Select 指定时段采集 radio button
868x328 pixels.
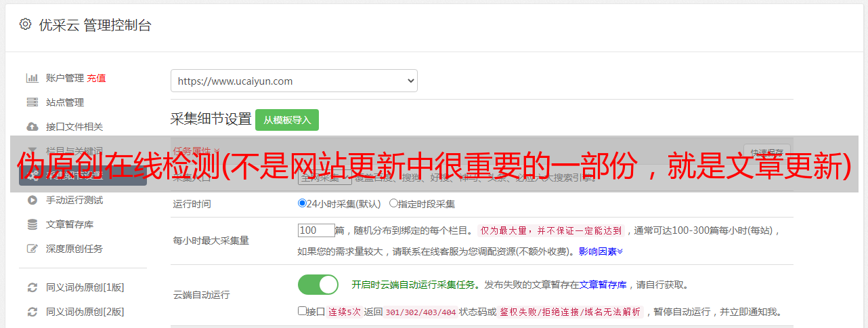pyautogui.click(x=393, y=203)
